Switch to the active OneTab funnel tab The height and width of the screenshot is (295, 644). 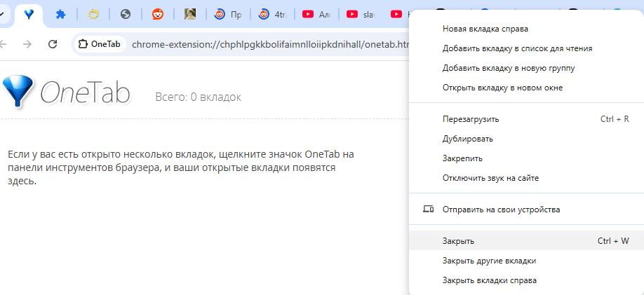[x=29, y=15]
